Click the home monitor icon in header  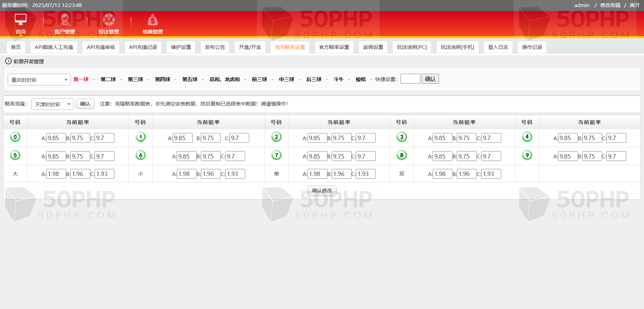(x=20, y=19)
